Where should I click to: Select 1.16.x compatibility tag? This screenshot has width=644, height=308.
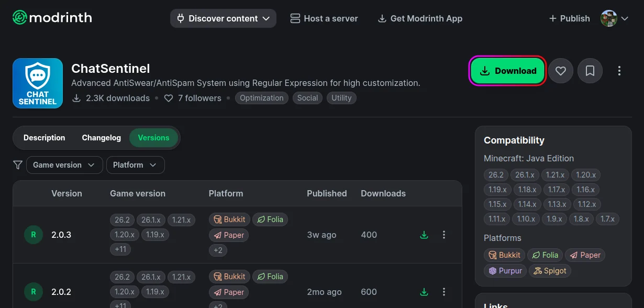point(585,190)
